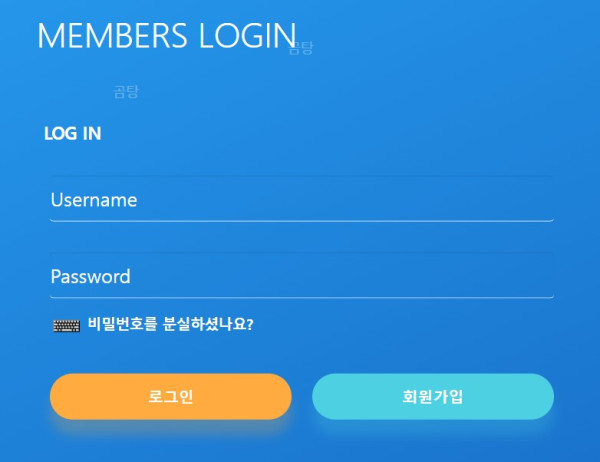Click the 로그인 label text on the orange button
Viewport: 600px width, 462px height.
coord(171,397)
